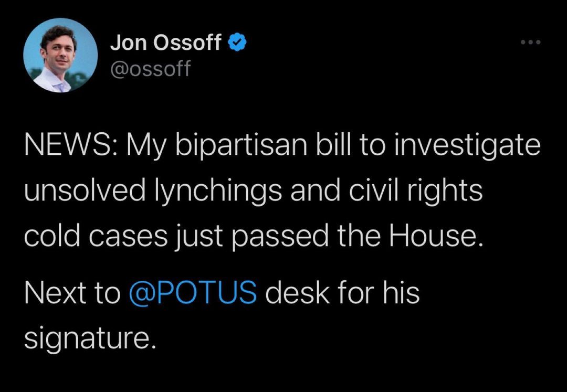567x392 pixels.
Task: Open the @ossoff handle link
Action: click(150, 68)
